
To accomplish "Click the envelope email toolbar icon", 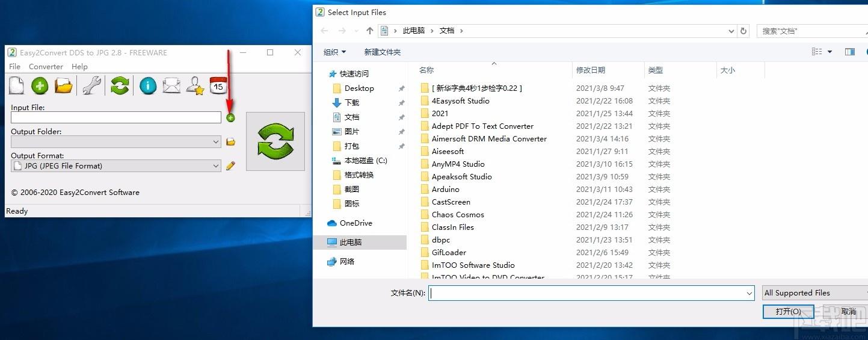I will [171, 86].
